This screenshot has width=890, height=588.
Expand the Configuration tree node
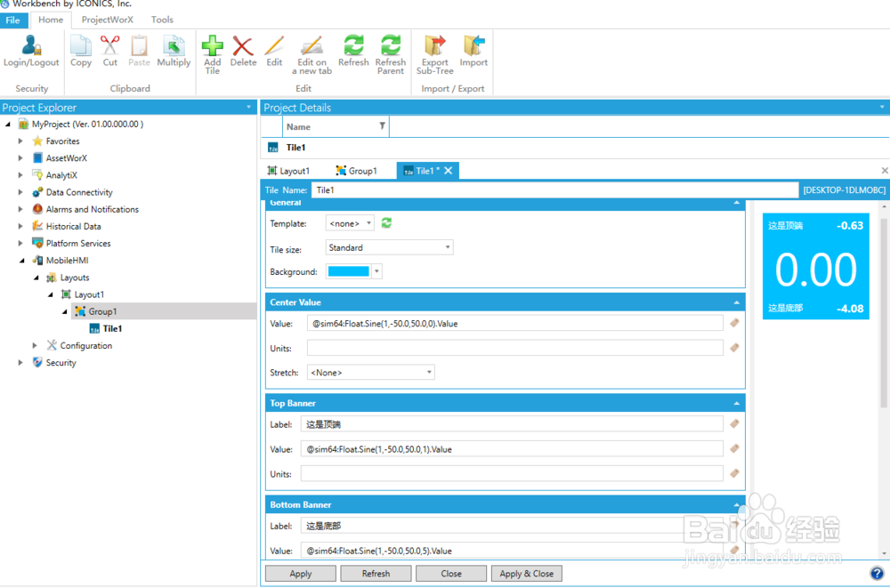coord(35,345)
